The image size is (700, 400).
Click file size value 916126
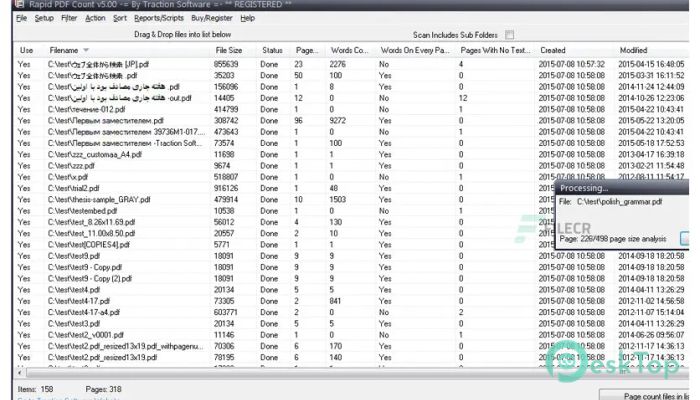point(226,188)
